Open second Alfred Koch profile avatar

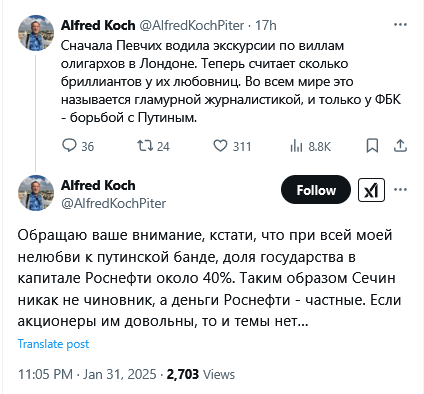point(36,193)
